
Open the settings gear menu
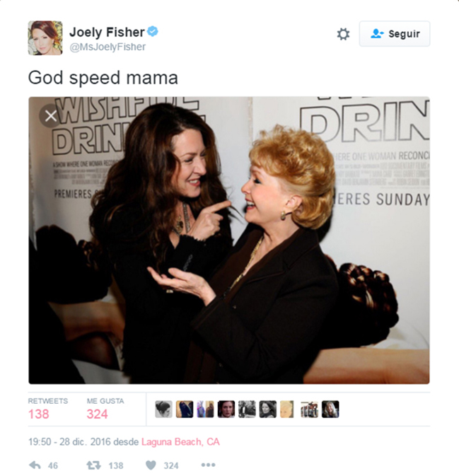[343, 34]
